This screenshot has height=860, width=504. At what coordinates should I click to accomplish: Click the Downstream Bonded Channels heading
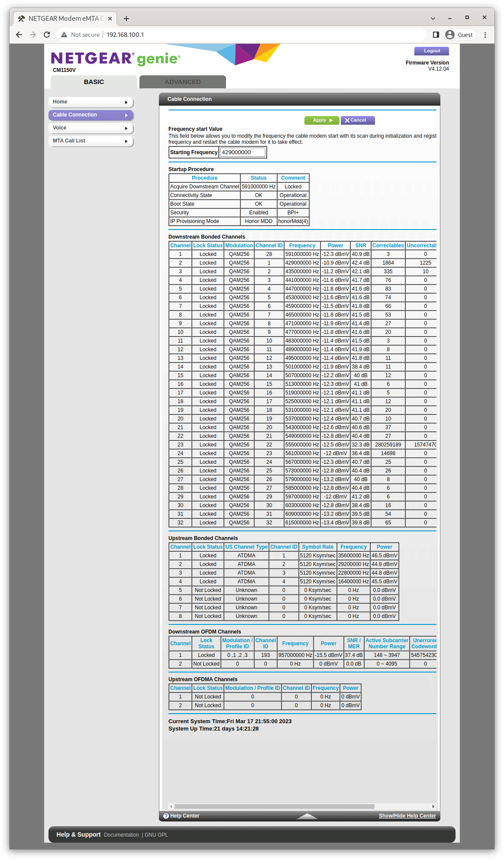pyautogui.click(x=207, y=237)
